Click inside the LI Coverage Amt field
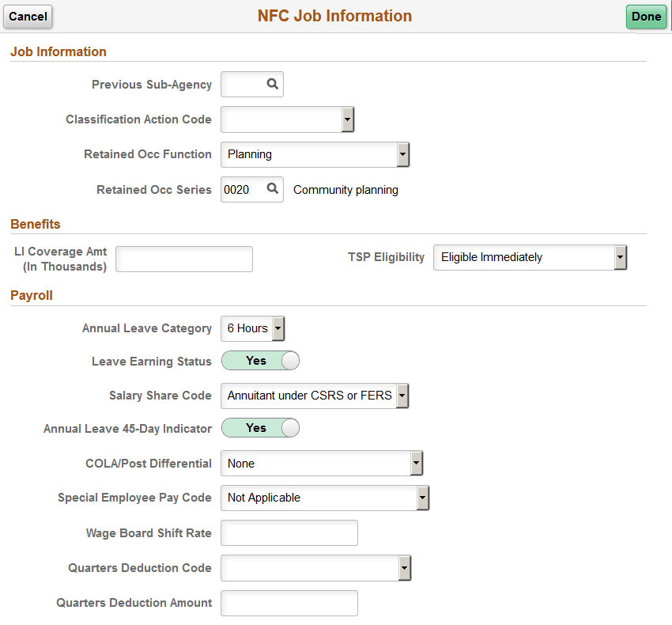672x625 pixels. pyautogui.click(x=183, y=259)
